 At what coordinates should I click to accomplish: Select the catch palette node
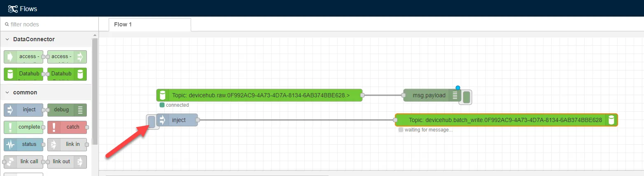[x=67, y=127]
